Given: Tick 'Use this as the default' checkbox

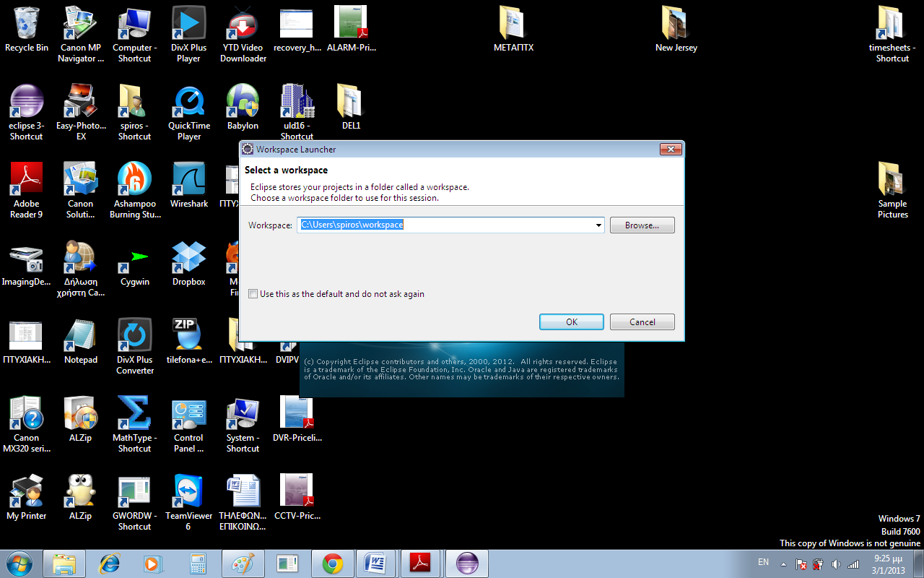Looking at the screenshot, I should coord(253,294).
